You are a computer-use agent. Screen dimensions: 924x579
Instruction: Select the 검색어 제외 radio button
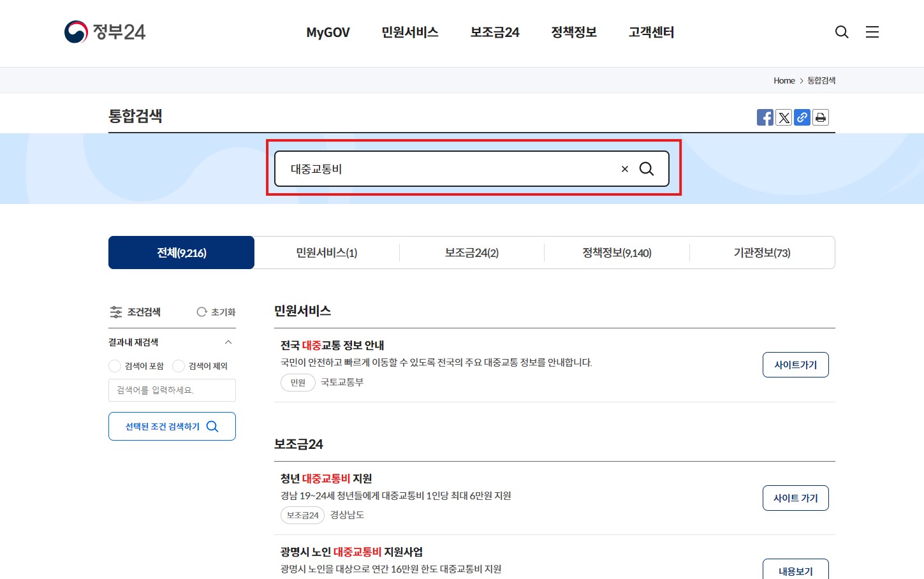coord(179,366)
